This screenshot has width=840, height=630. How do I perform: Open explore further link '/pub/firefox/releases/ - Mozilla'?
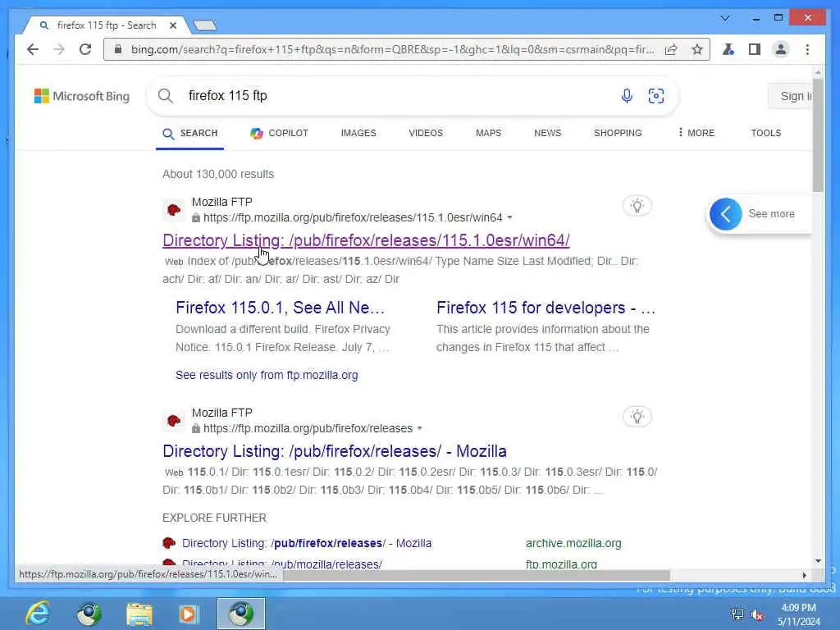tap(307, 543)
